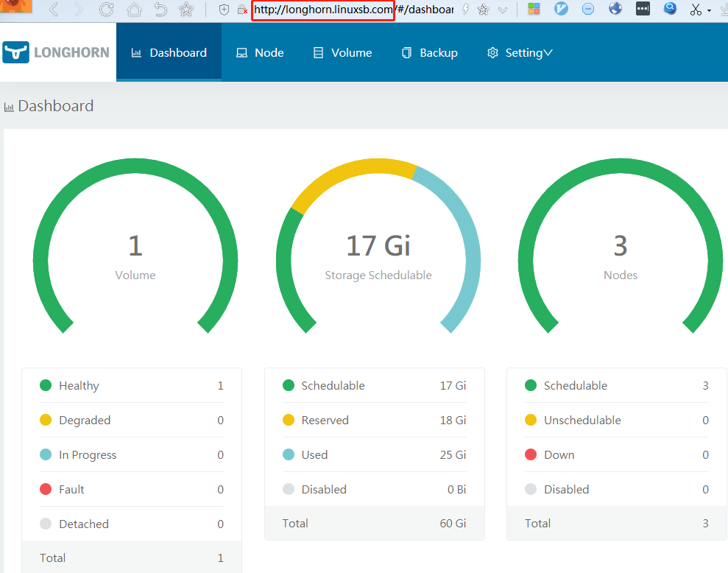This screenshot has width=728, height=573.
Task: Open the address bar dropdown chevron
Action: pyautogui.click(x=503, y=10)
